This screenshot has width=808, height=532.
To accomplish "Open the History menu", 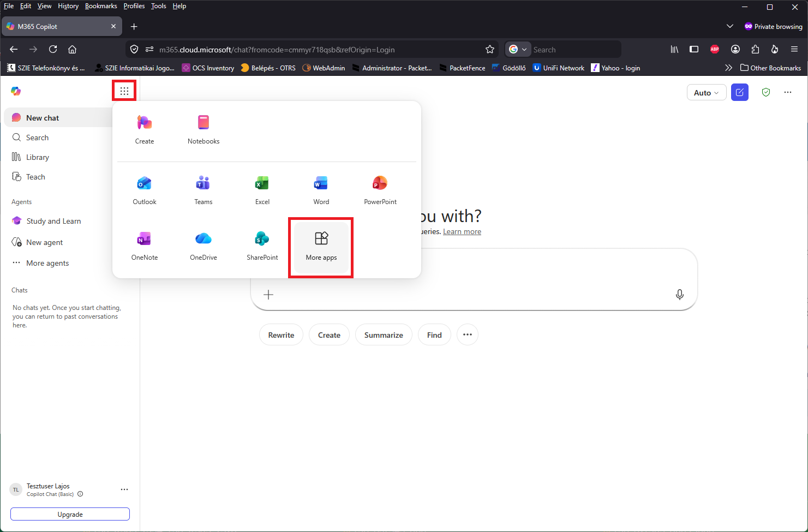I will click(x=68, y=6).
